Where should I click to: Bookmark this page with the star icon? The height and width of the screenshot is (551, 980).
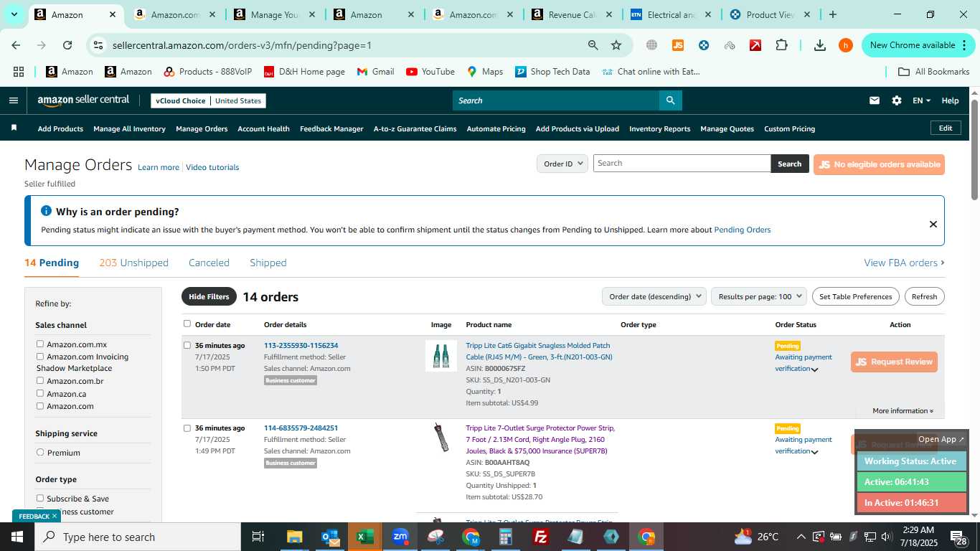(616, 45)
